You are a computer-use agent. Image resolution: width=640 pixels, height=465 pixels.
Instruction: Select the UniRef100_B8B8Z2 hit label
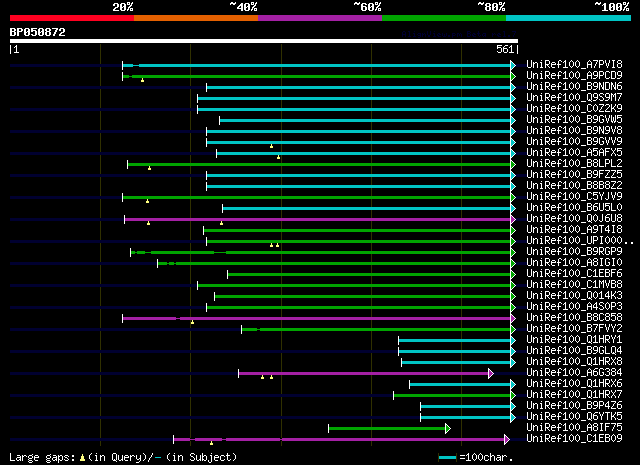click(574, 186)
